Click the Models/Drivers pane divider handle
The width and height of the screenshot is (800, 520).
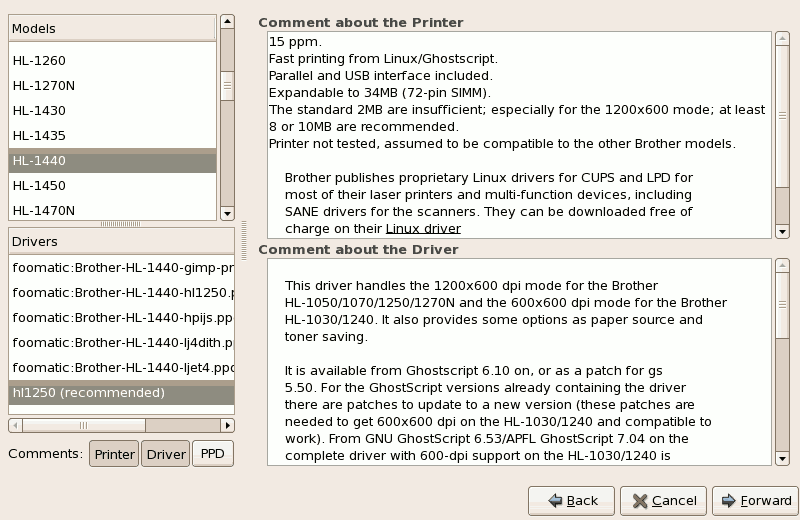(121, 224)
